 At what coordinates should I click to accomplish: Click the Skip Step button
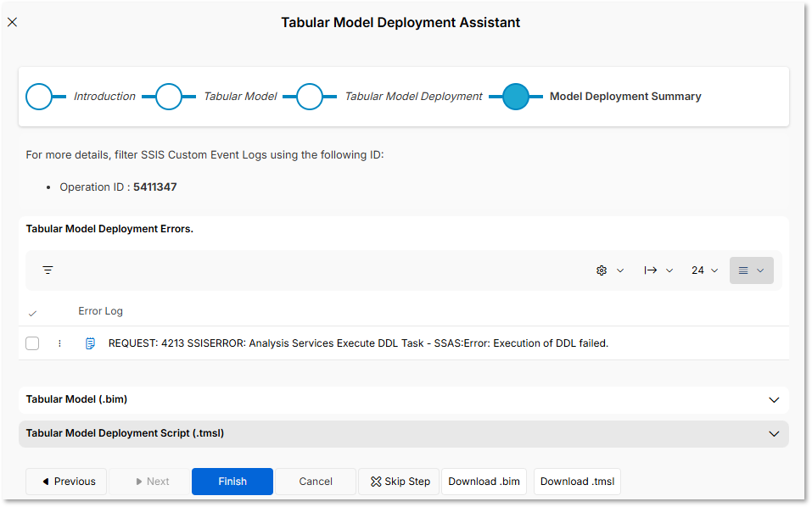point(399,482)
